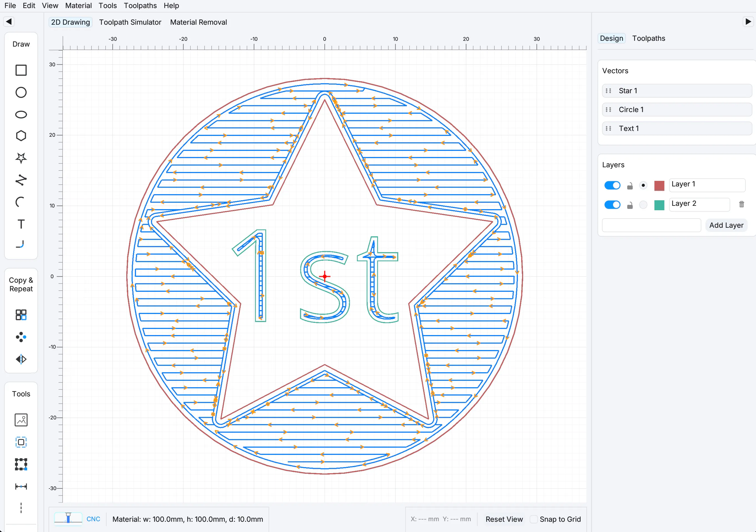The image size is (756, 532).
Task: Select the Star draw tool
Action: click(x=21, y=158)
